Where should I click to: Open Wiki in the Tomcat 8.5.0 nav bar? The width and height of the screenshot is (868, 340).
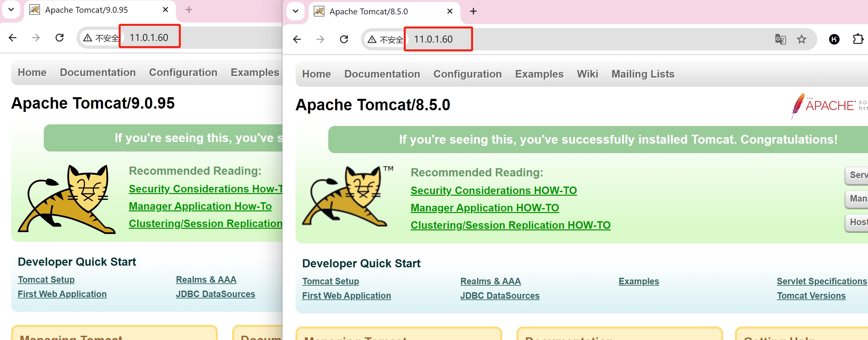[x=587, y=74]
